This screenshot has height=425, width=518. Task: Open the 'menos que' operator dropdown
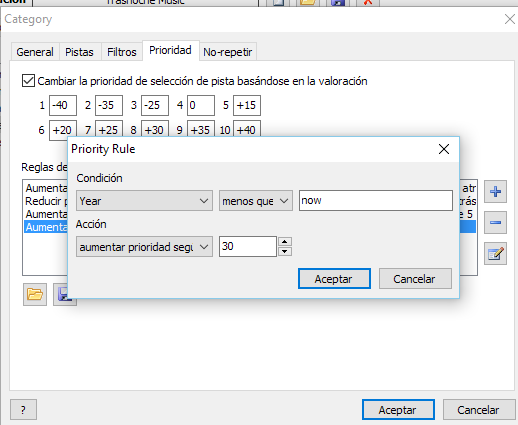click(x=256, y=201)
